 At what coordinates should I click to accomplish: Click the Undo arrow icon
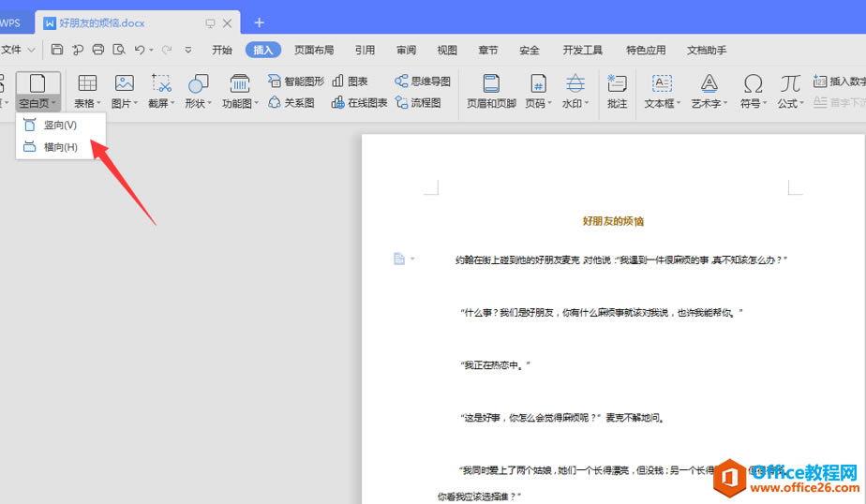tap(140, 50)
